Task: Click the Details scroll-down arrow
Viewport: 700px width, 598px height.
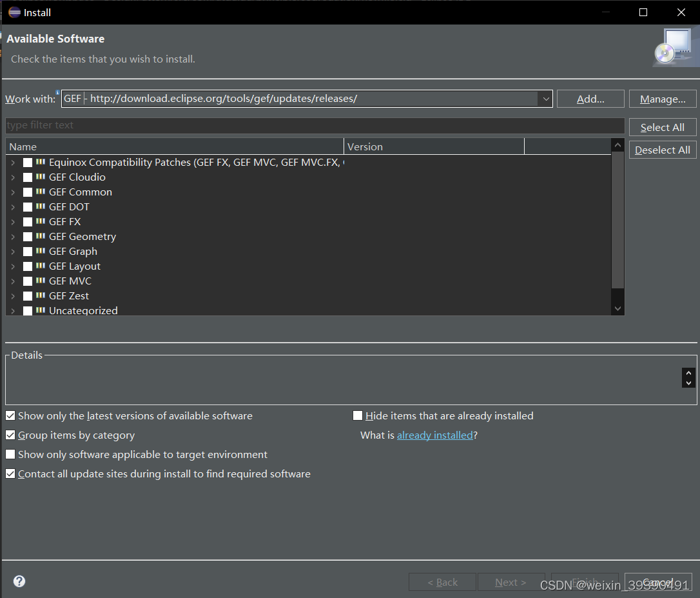Action: [688, 383]
